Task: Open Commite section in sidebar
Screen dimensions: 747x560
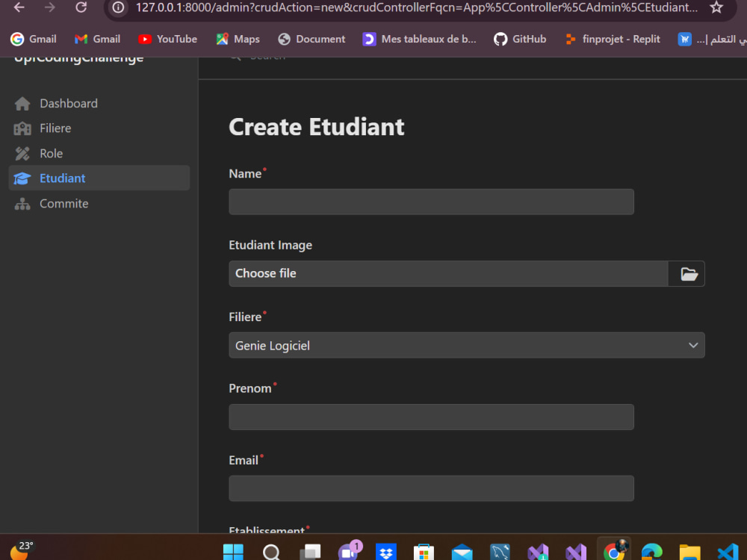Action: coord(63,203)
